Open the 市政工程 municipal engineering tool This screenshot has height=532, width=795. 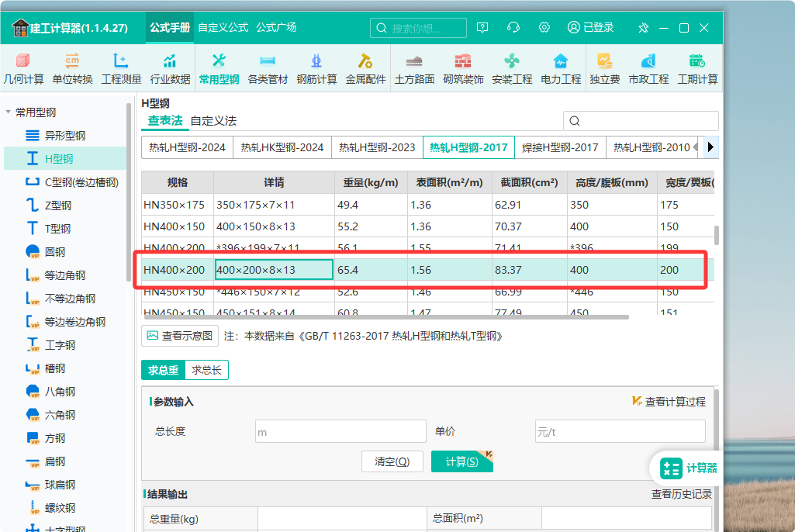pos(648,68)
